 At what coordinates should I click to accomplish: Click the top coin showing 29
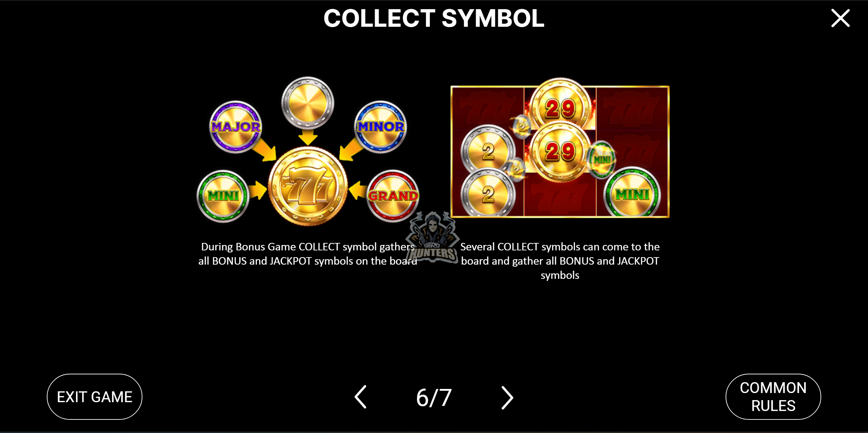click(x=560, y=105)
